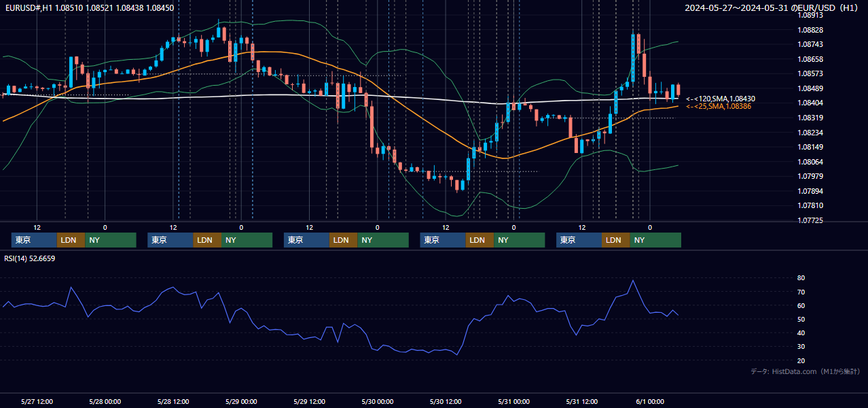Click the orange 25 SMA label 1.08386
Image resolution: width=868 pixels, height=408 pixels.
719,106
